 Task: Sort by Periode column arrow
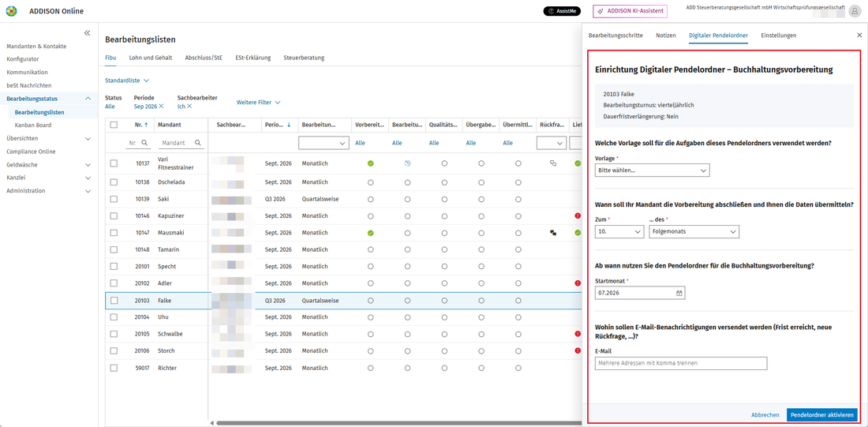(288, 125)
